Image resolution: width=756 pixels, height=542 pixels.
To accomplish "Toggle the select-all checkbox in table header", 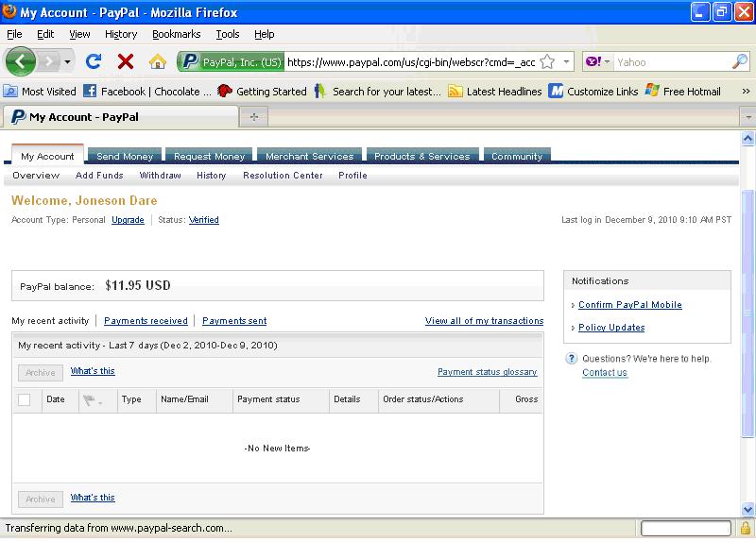I will [25, 399].
